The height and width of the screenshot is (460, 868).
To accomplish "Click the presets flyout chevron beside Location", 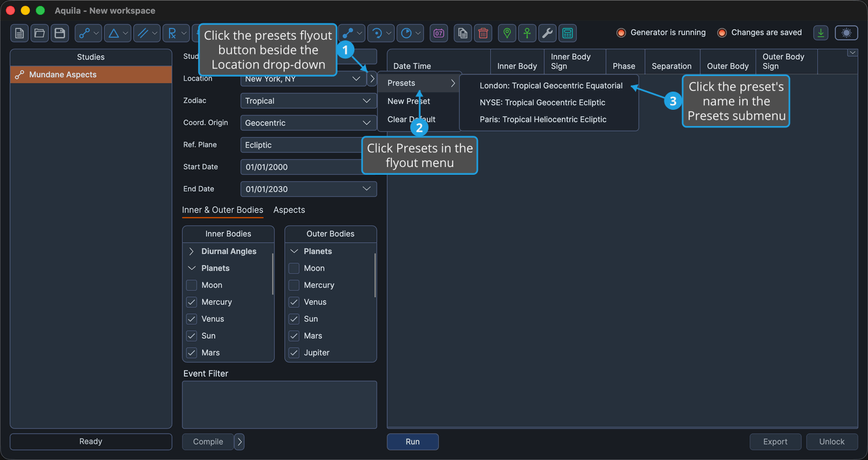I will click(372, 79).
